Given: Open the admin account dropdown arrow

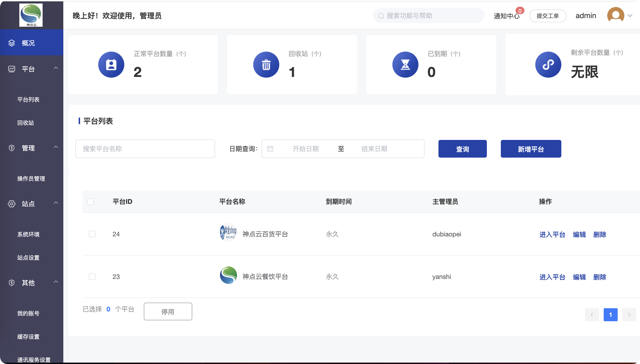Looking at the screenshot, I should click(630, 16).
